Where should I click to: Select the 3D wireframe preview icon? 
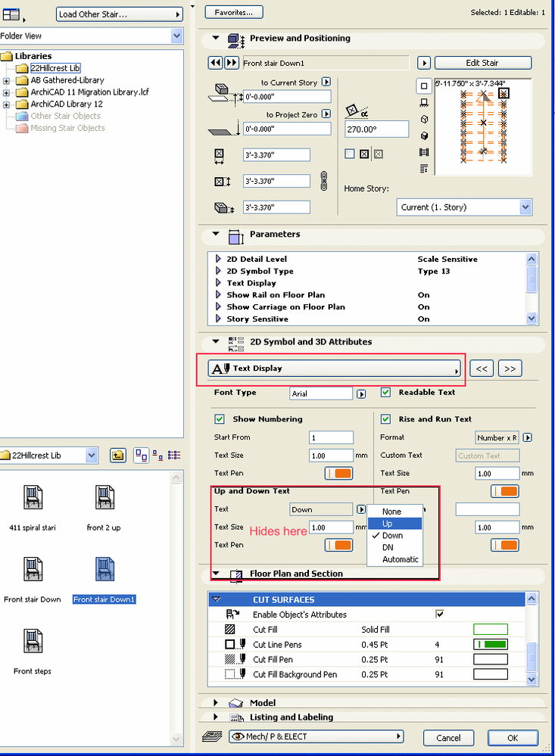(x=424, y=119)
